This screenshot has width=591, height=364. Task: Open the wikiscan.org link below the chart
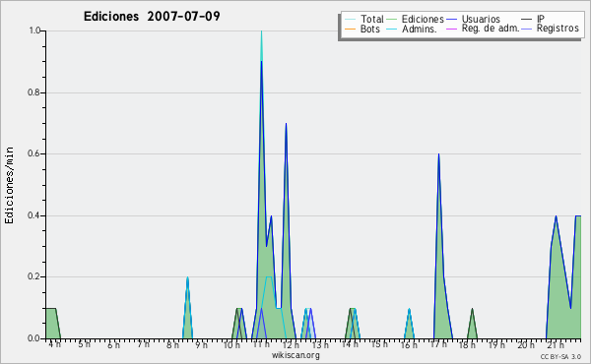tap(295, 355)
